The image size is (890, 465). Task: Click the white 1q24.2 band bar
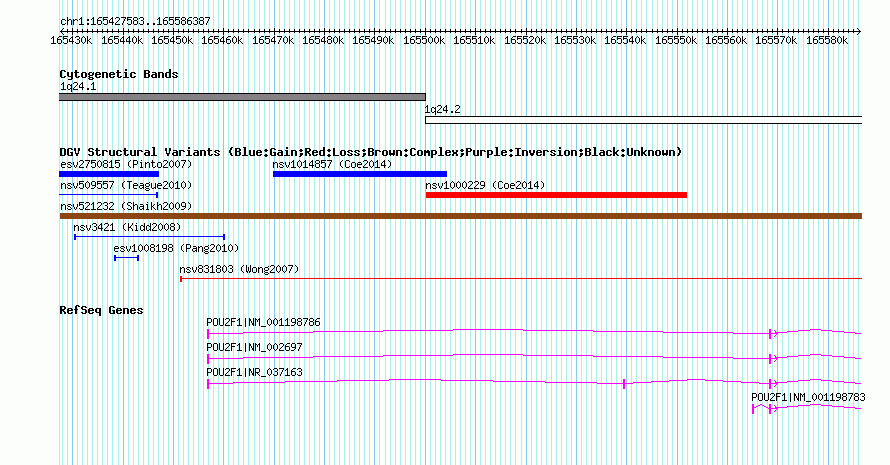[644, 120]
